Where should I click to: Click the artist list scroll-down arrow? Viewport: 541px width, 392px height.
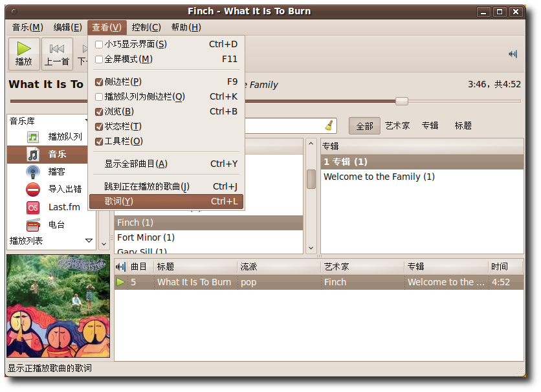(311, 248)
